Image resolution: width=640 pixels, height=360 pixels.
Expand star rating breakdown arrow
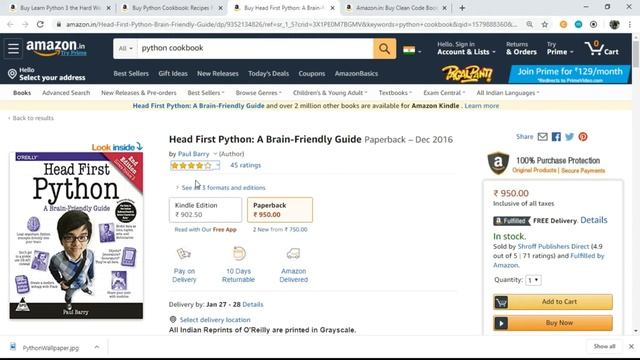pos(218,165)
